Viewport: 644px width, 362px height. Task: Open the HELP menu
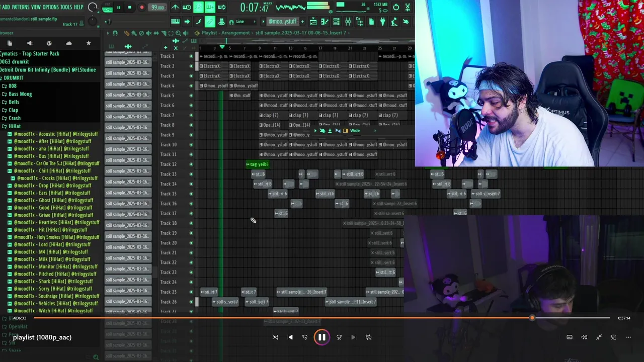point(78,7)
